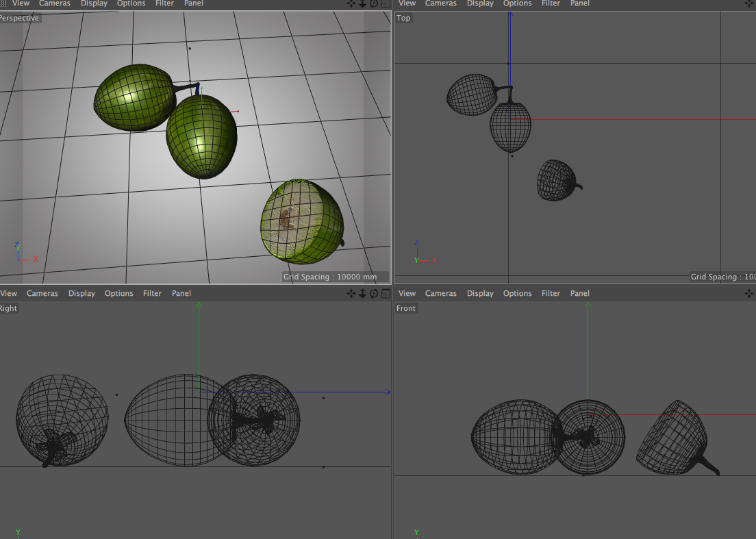Open the Options menu of the Top viewport
The image size is (756, 539).
pyautogui.click(x=517, y=3)
